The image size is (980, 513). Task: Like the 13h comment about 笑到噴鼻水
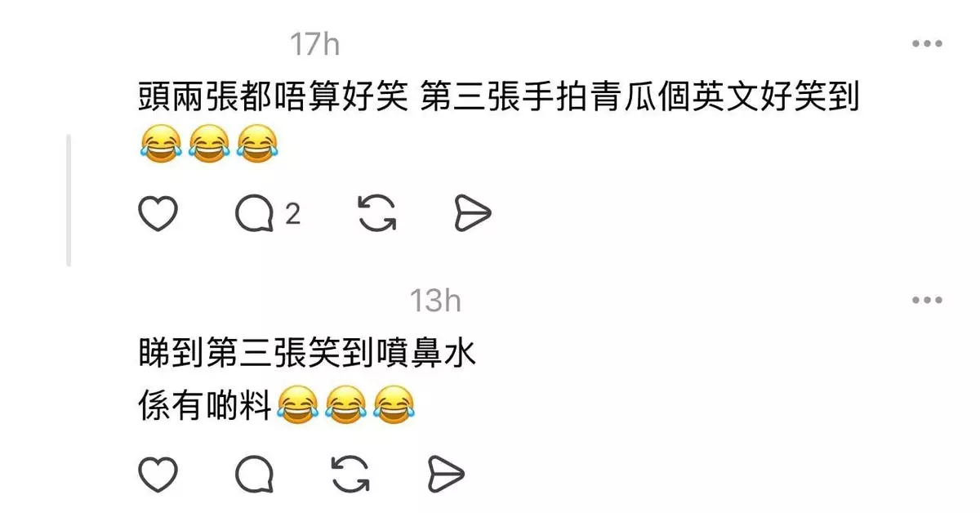158,475
